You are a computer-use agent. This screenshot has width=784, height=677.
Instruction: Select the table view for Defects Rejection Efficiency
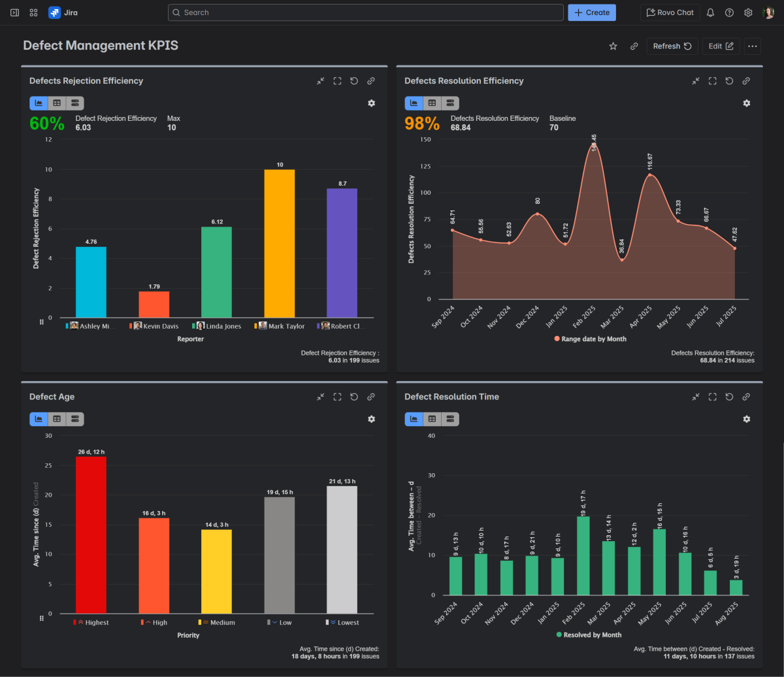56,103
